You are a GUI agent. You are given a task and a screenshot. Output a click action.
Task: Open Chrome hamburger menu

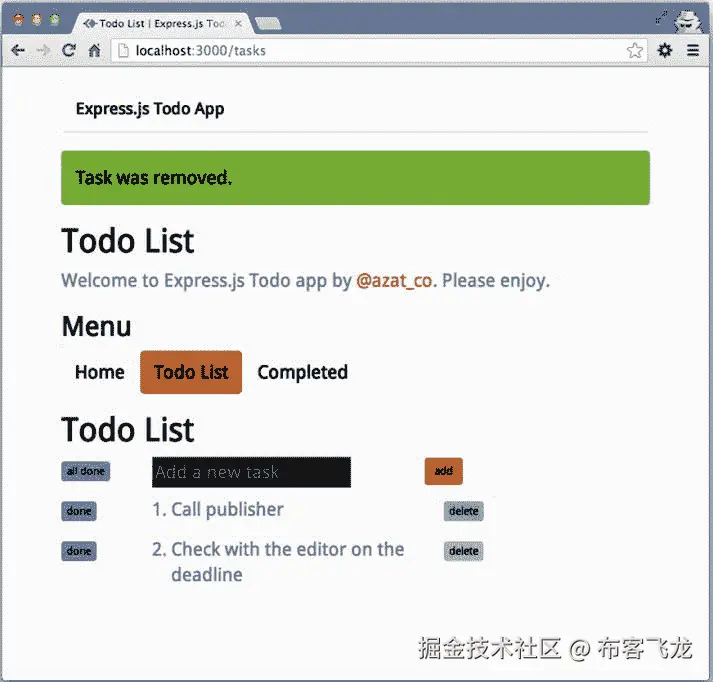point(693,50)
